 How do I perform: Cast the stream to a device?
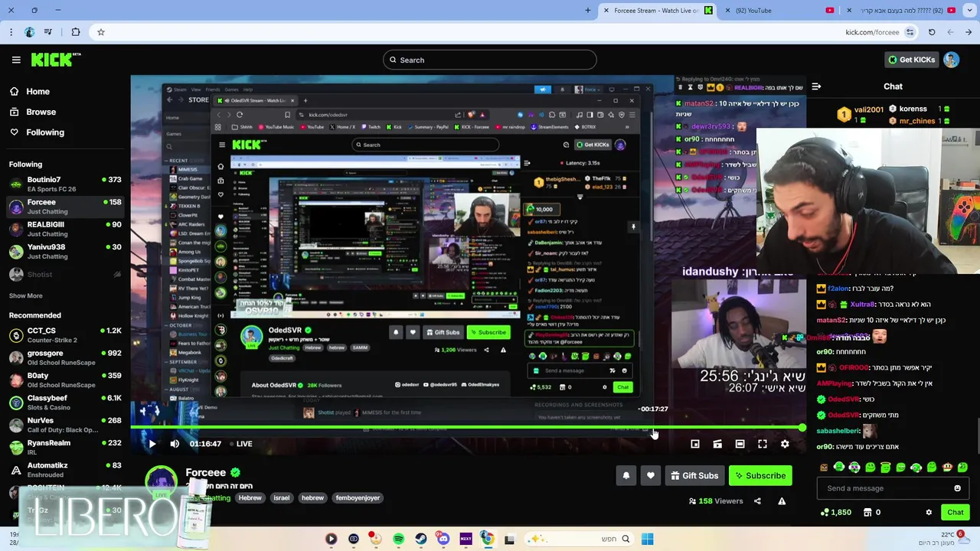coord(717,444)
